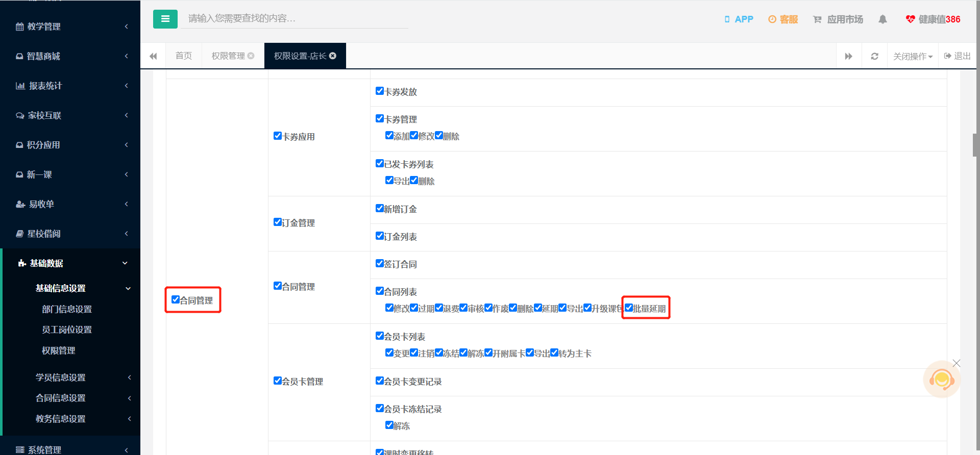The height and width of the screenshot is (455, 980).
Task: Click the 基础数据 puzzle icon in sidebar
Action: (x=22, y=263)
